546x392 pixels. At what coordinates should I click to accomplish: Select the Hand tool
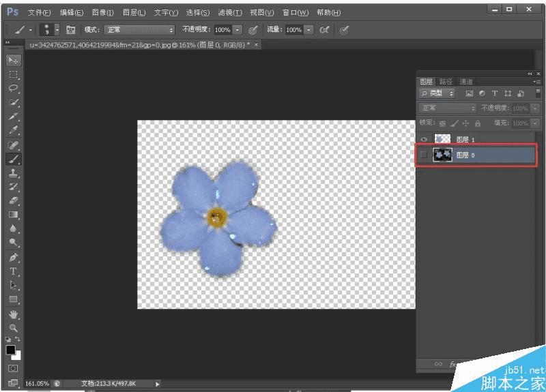13,314
